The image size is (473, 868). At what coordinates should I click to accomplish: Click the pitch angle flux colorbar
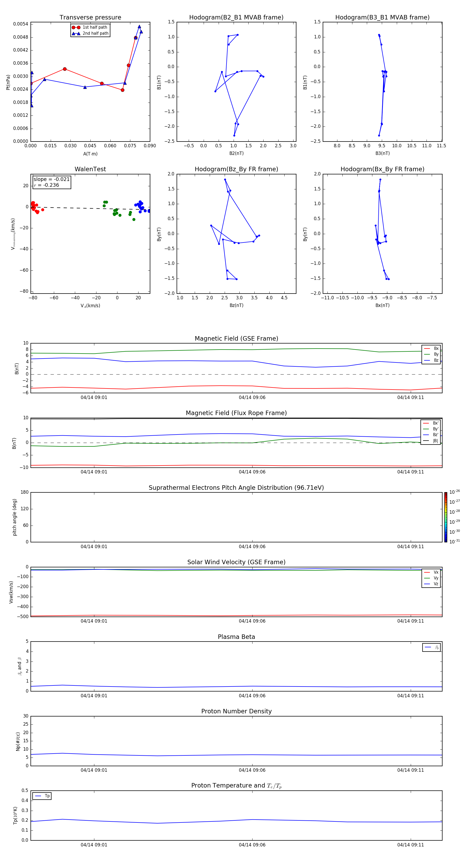click(x=446, y=517)
